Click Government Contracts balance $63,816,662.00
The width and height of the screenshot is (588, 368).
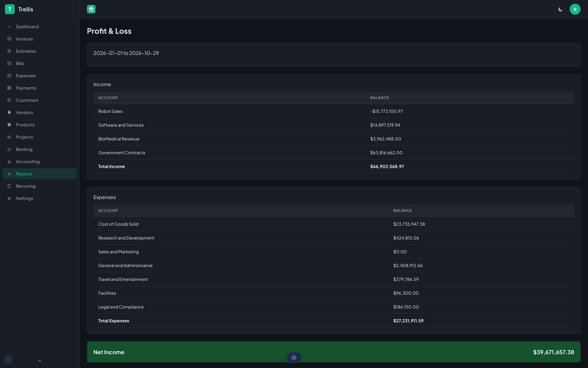[386, 153]
